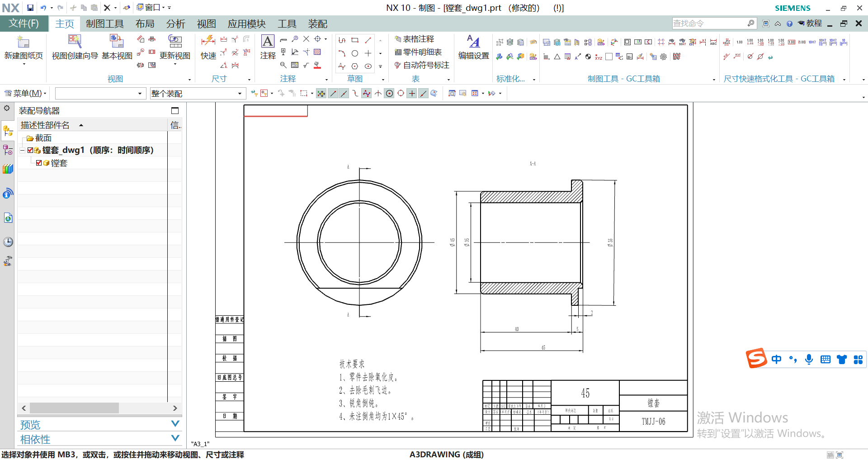Open the Constraint Navigator sidebar tab
The width and height of the screenshot is (868, 460).
(8, 150)
